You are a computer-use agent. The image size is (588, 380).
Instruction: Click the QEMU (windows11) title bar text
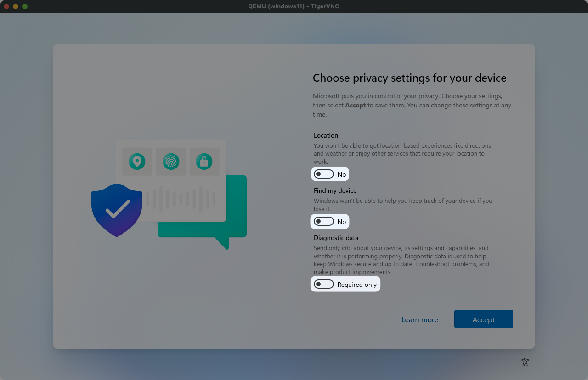tap(294, 6)
